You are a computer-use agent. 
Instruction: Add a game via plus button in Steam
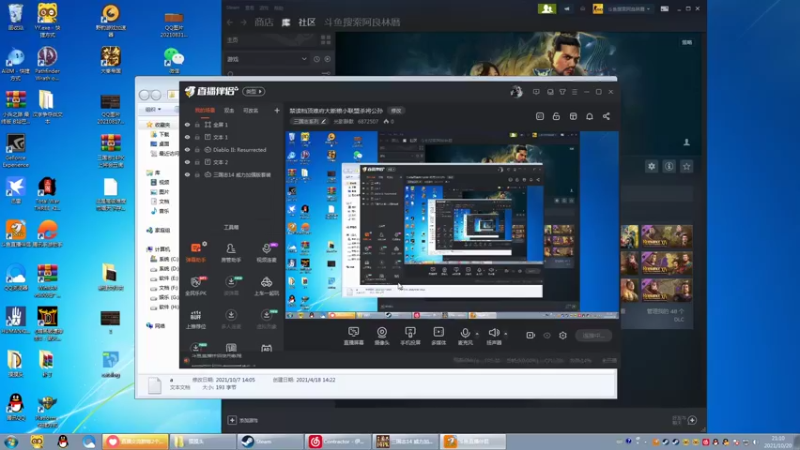tap(232, 420)
